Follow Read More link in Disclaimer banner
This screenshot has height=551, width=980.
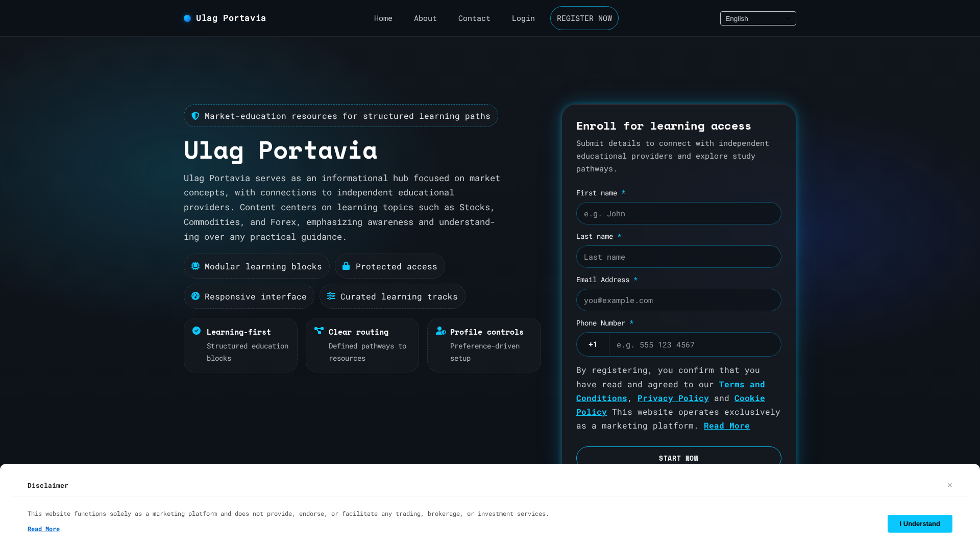point(43,529)
